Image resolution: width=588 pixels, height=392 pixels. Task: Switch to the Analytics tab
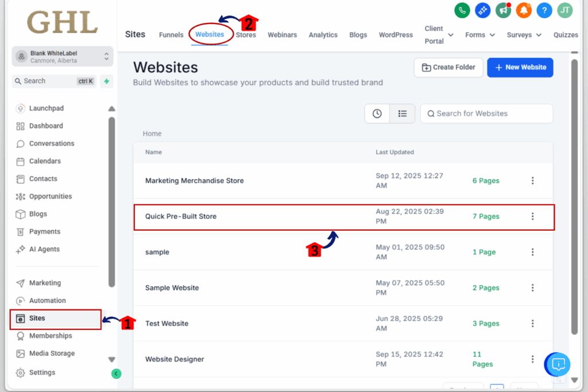(x=323, y=35)
